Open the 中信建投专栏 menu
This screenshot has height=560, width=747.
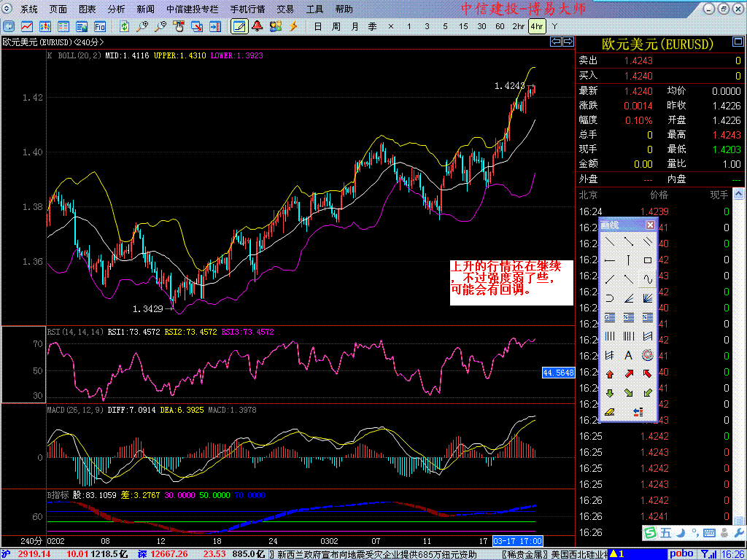(x=193, y=9)
